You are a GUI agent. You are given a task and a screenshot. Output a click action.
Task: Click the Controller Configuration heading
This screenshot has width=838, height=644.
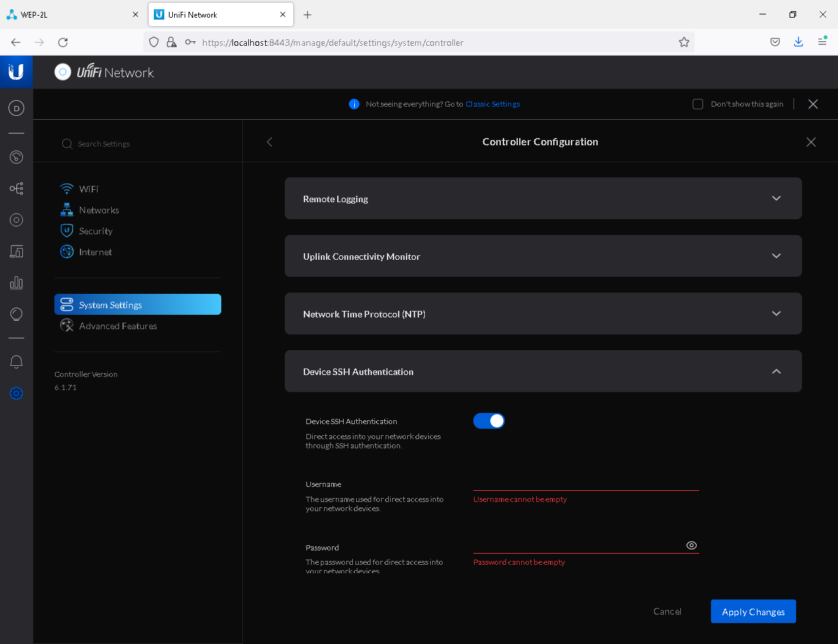(540, 142)
